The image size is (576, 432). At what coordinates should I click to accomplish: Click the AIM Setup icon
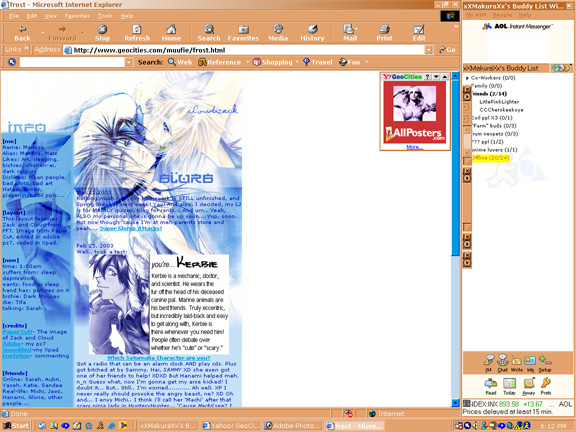click(545, 363)
